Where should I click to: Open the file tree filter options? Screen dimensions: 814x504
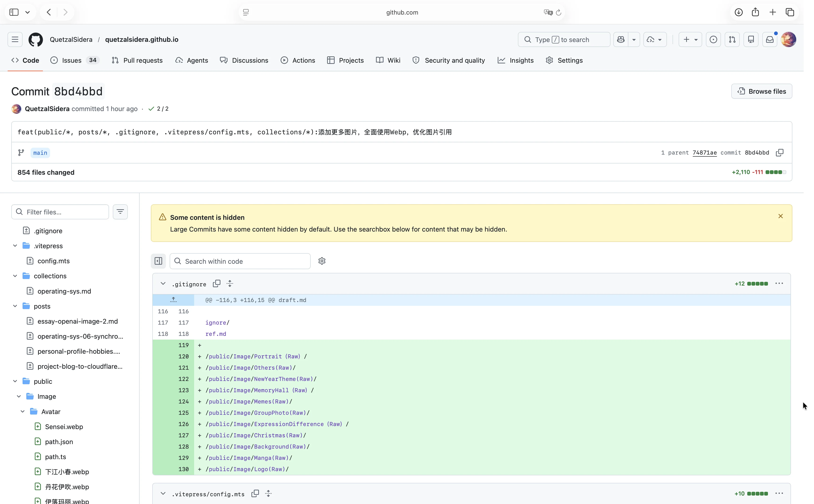click(120, 212)
